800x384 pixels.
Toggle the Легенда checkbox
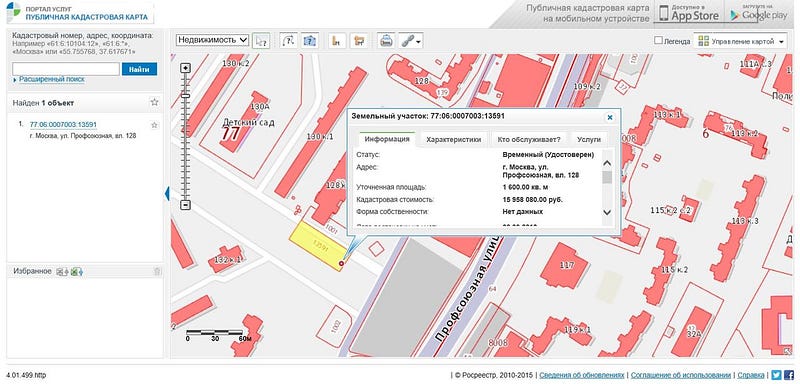tap(658, 40)
